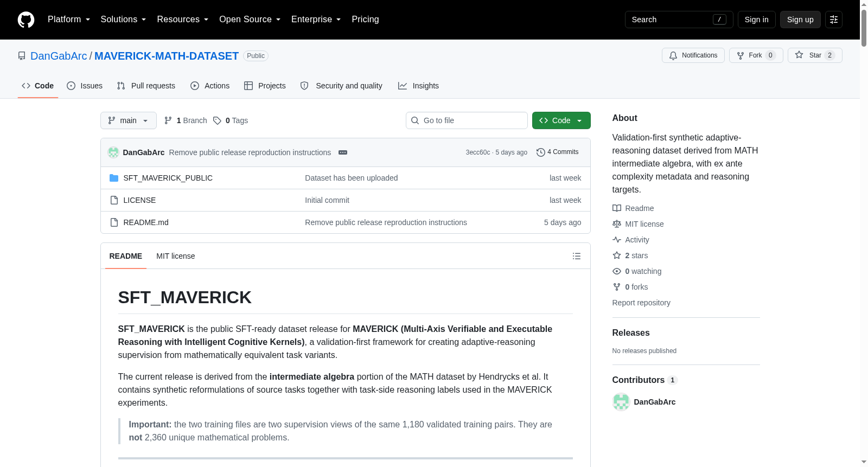This screenshot has width=868, height=467.
Task: Switch to Security and quality tab
Action: pos(341,86)
